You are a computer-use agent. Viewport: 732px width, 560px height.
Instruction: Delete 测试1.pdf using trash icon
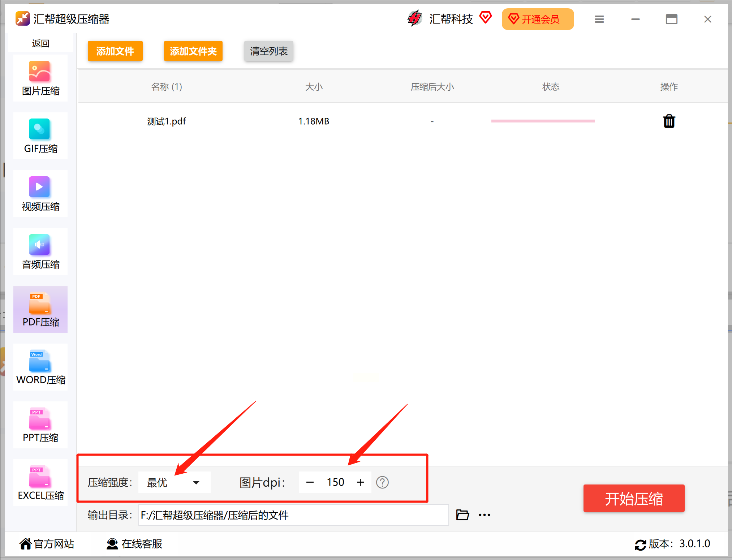pos(669,121)
